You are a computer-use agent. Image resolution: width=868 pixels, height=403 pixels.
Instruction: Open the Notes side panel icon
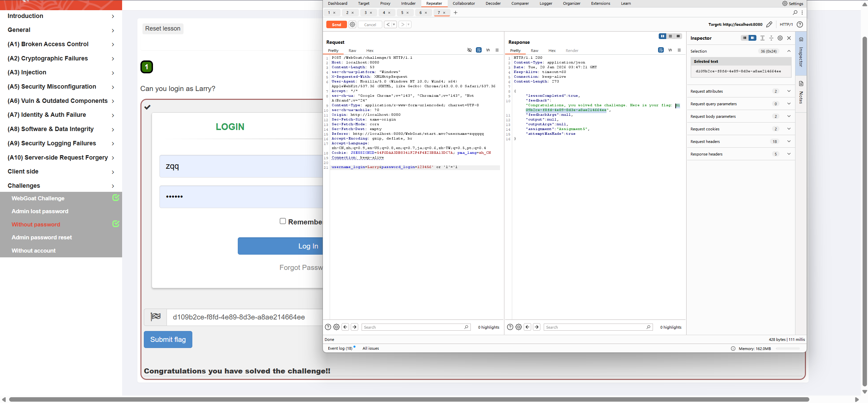coord(801,84)
